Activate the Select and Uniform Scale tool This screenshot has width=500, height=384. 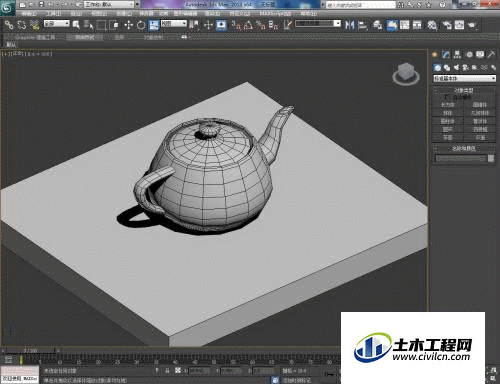[x=154, y=25]
